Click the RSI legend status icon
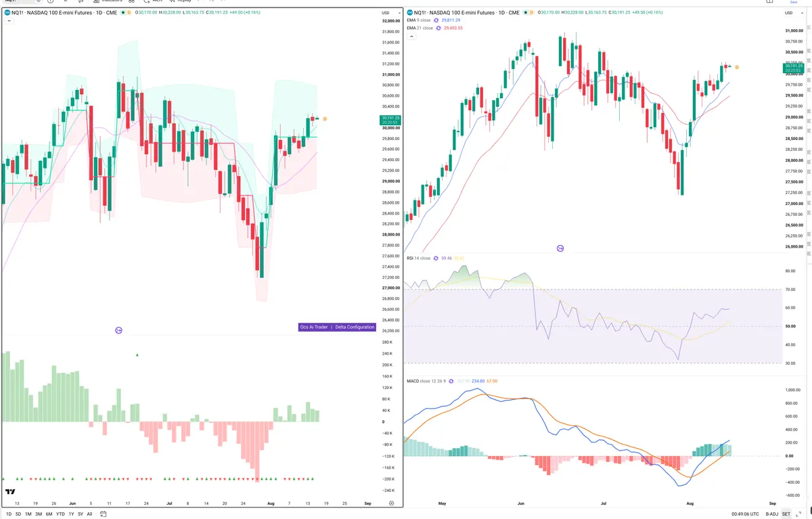Screen dimensions: 812x519 coord(436,258)
